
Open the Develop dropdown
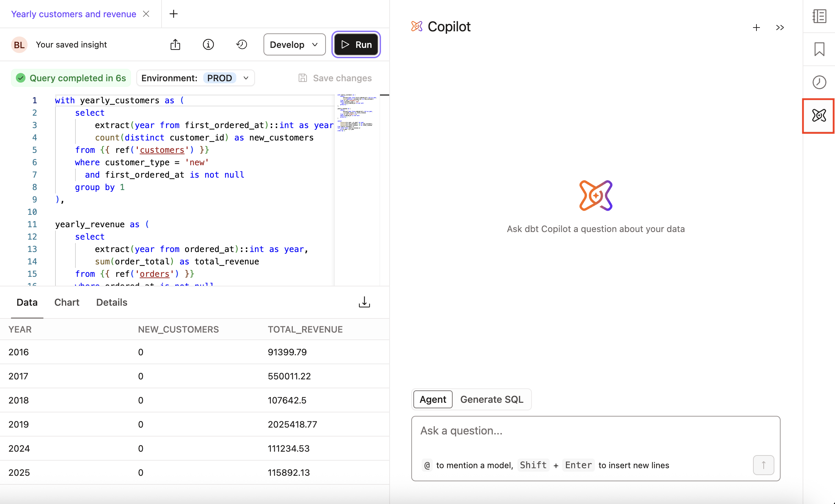(x=294, y=44)
